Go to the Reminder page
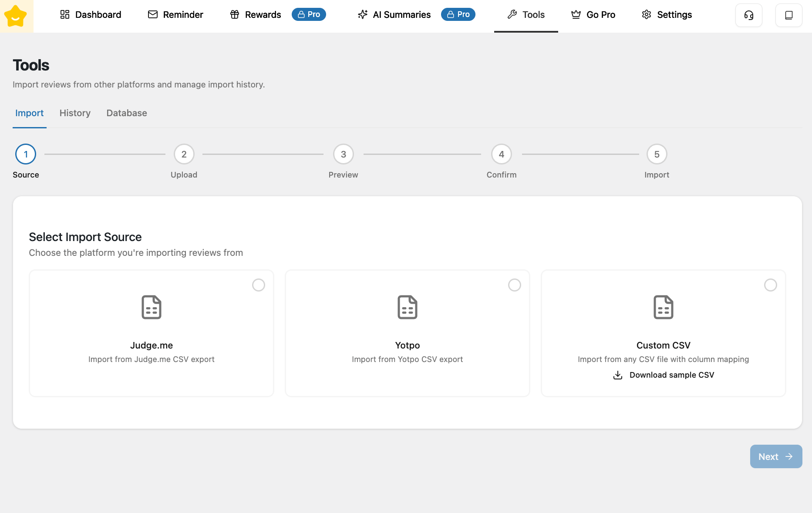Viewport: 812px width, 513px height. [175, 15]
